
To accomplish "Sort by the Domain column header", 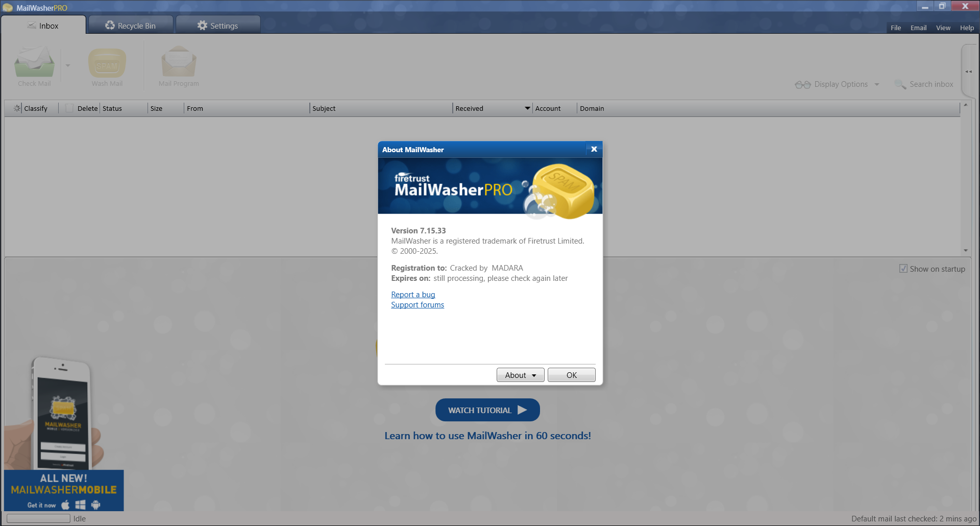I will [x=768, y=108].
